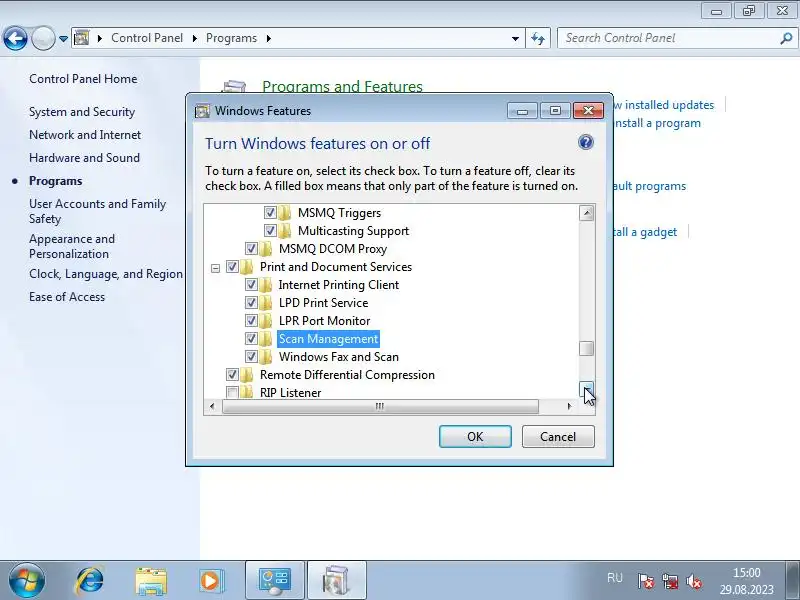This screenshot has height=600, width=800.
Task: Click the MSMQ Triggers folder icon
Action: click(x=285, y=212)
